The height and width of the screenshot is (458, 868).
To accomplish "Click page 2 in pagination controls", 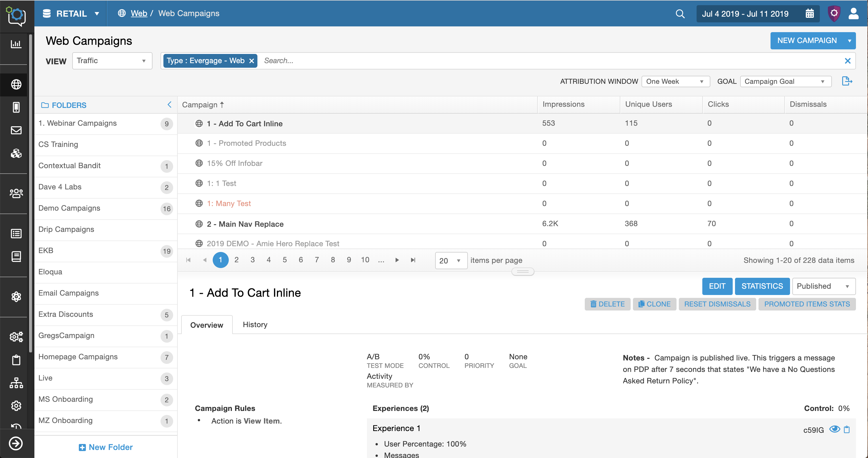I will tap(236, 260).
